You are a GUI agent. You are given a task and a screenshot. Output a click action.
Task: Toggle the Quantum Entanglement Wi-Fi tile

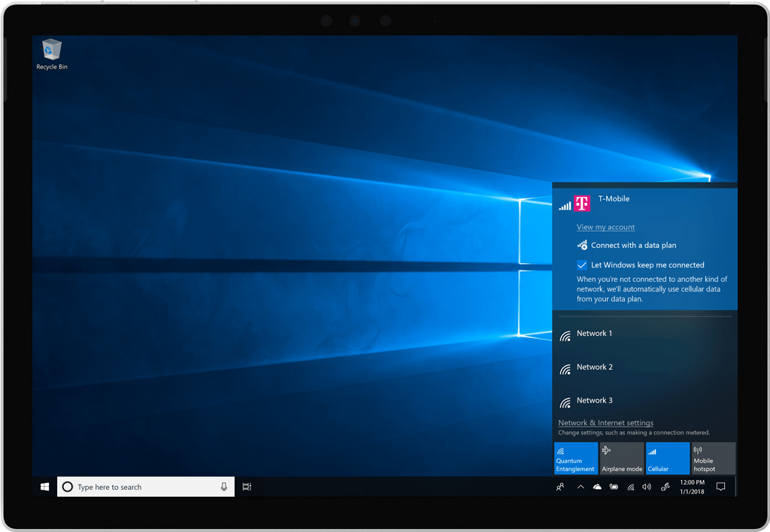coord(576,458)
